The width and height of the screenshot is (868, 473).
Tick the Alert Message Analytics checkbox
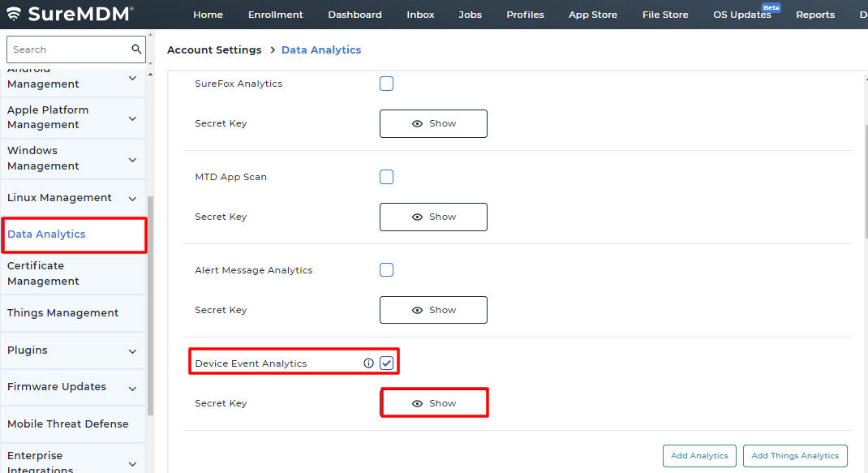386,269
